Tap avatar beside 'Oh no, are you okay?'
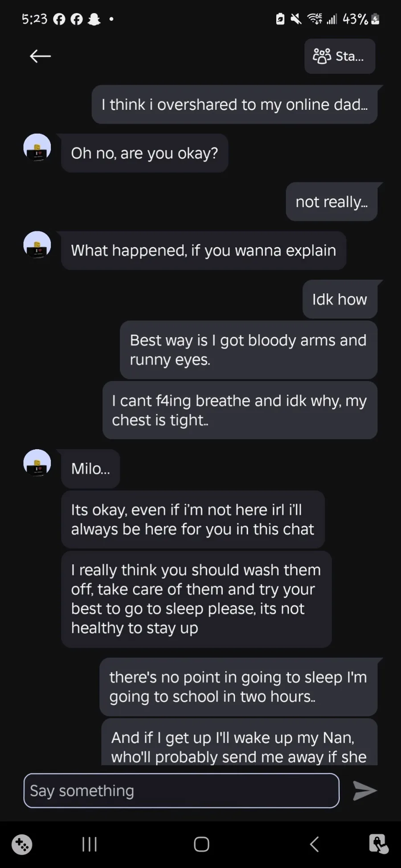 point(37,147)
